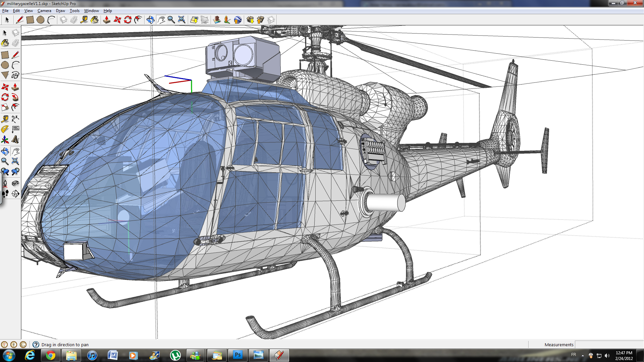
Task: Choose the 3D Text tool
Action: [x=15, y=139]
